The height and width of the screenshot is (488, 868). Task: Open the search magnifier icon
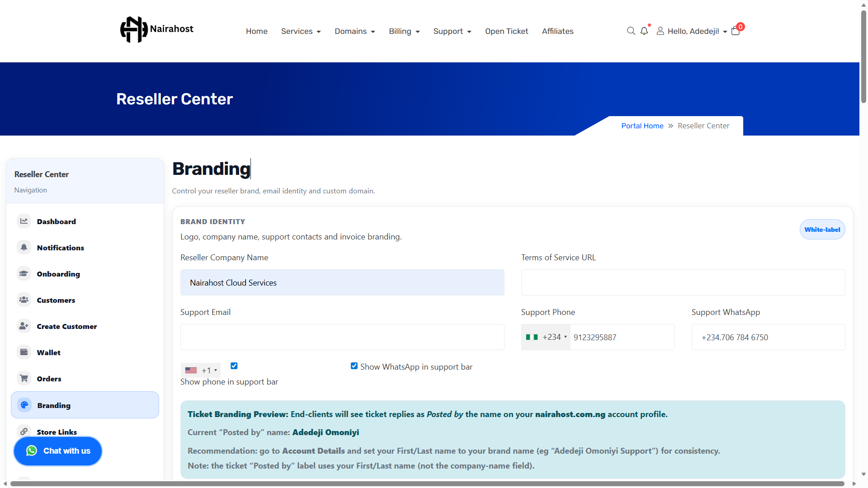click(631, 31)
